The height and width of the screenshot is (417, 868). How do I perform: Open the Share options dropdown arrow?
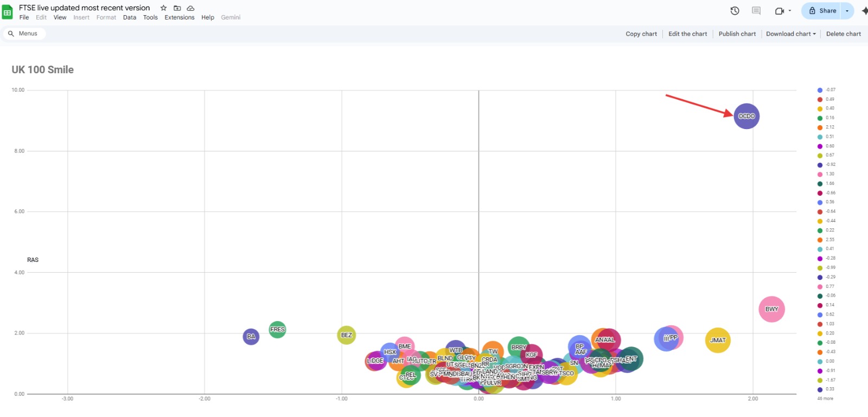click(x=847, y=11)
